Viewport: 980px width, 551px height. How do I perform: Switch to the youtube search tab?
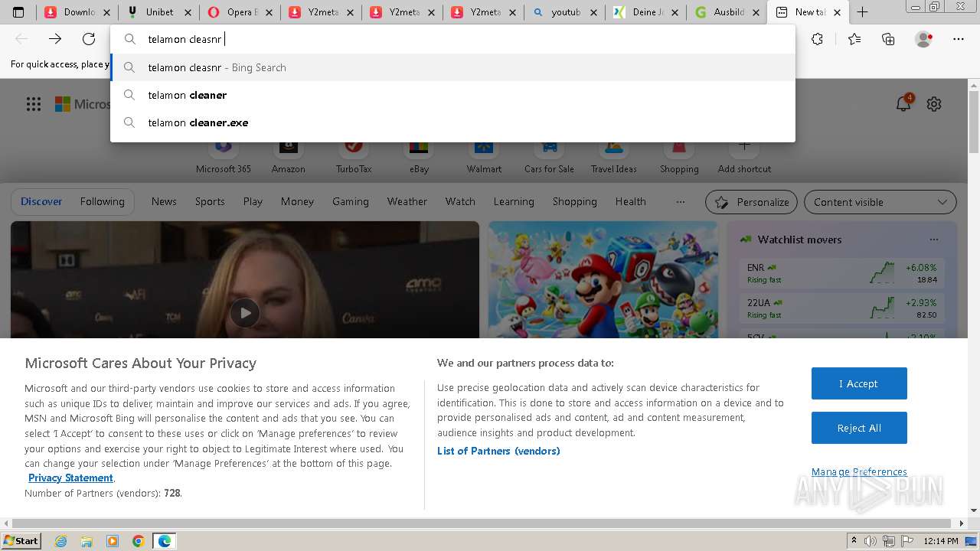point(563,12)
